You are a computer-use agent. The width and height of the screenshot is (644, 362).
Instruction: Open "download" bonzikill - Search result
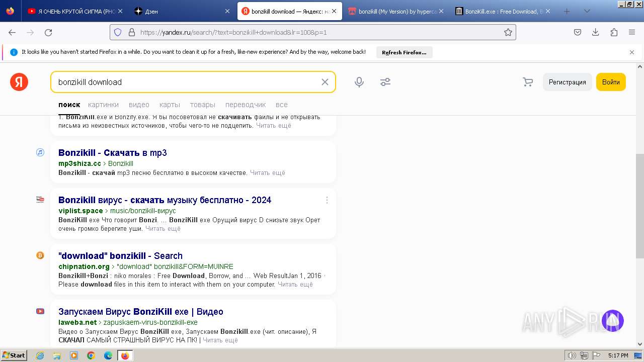[x=120, y=256]
